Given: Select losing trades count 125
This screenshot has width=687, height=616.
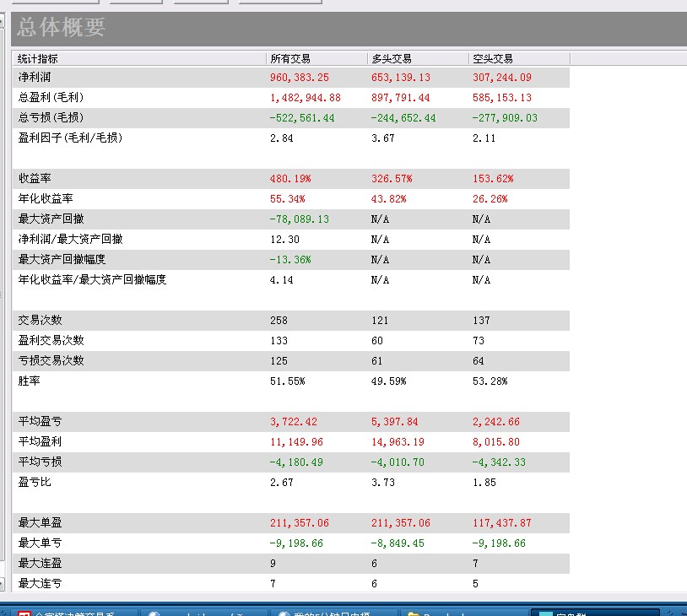Looking at the screenshot, I should click(279, 360).
